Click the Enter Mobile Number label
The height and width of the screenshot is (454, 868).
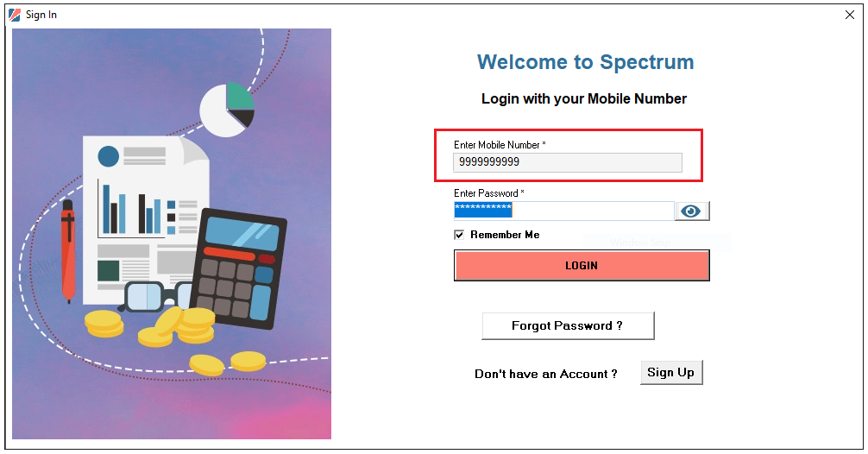tap(500, 144)
